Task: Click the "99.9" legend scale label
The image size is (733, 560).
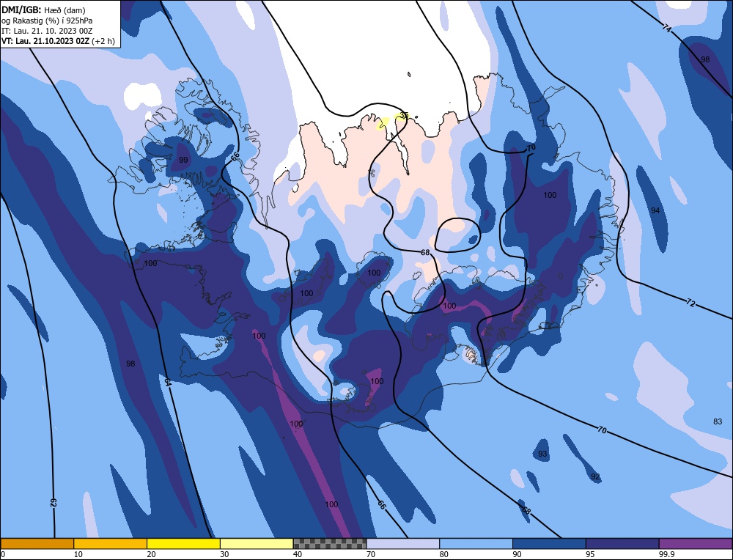Action: tap(666, 554)
